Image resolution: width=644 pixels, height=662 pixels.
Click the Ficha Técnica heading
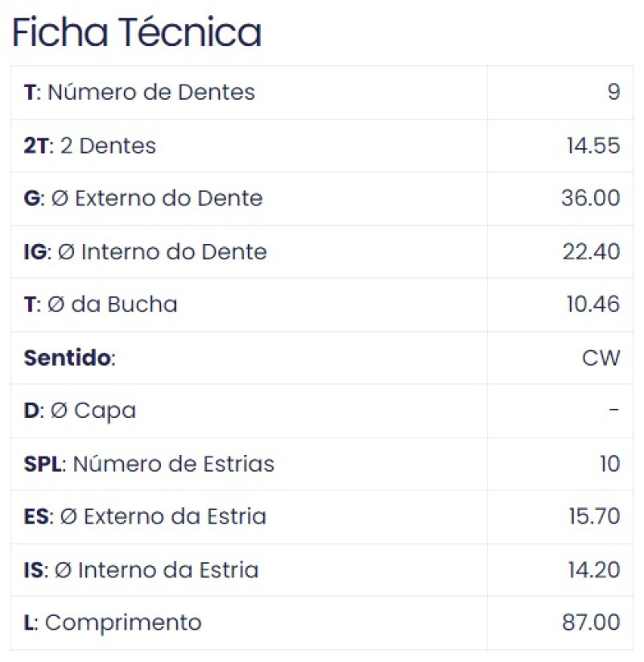click(137, 33)
